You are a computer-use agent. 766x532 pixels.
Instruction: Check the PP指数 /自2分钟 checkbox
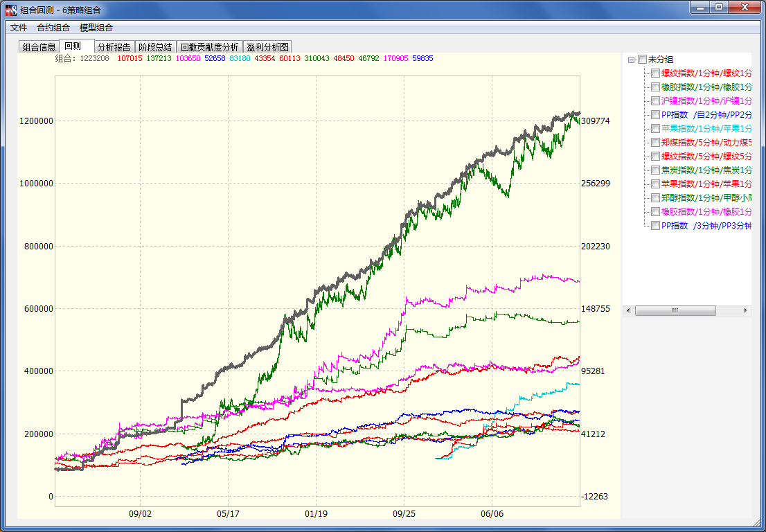tap(656, 115)
